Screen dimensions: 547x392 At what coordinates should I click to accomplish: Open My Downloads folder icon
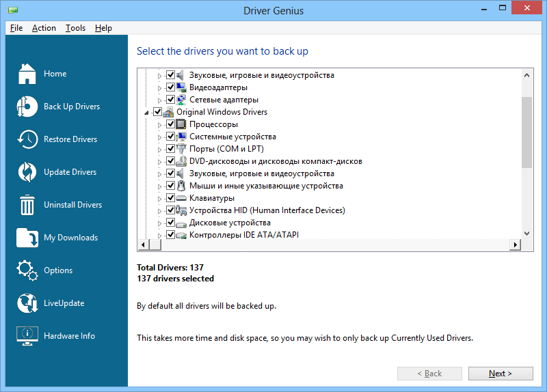coord(27,238)
